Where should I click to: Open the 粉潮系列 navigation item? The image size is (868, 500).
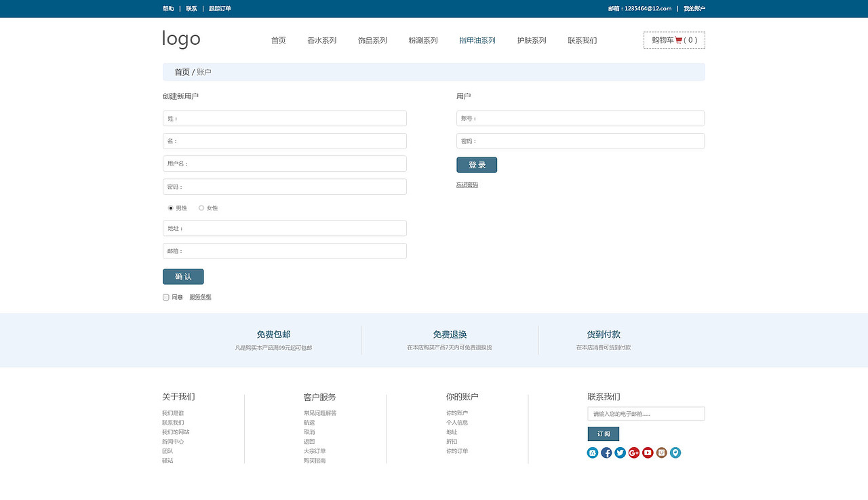[x=423, y=41]
